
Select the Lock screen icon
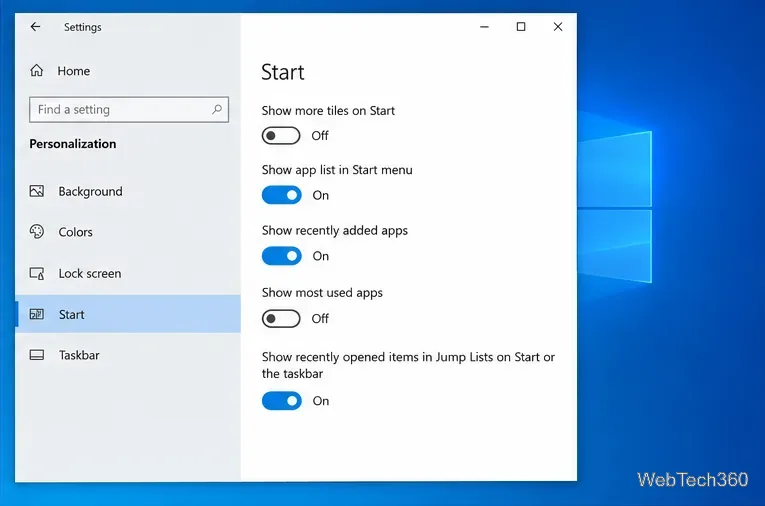coord(37,273)
